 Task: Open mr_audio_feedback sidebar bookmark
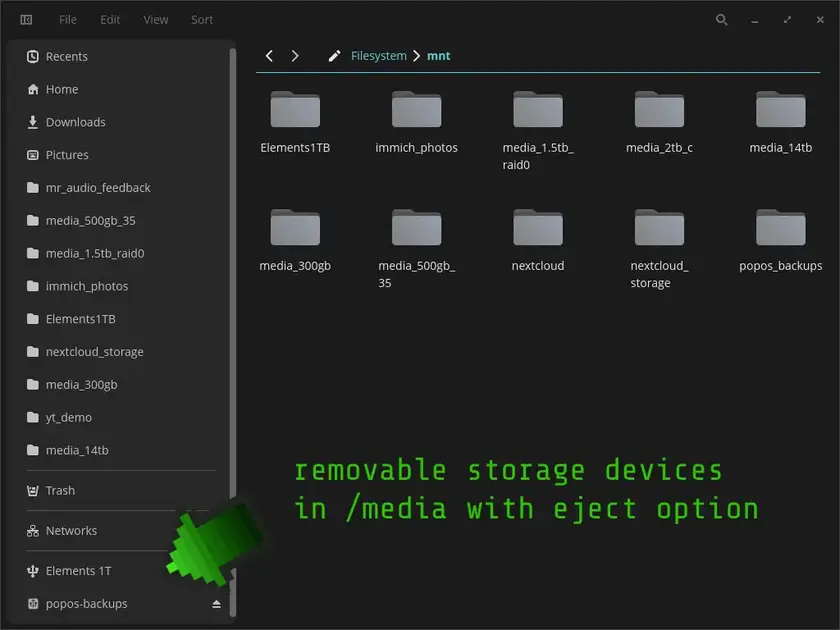pyautogui.click(x=123, y=188)
